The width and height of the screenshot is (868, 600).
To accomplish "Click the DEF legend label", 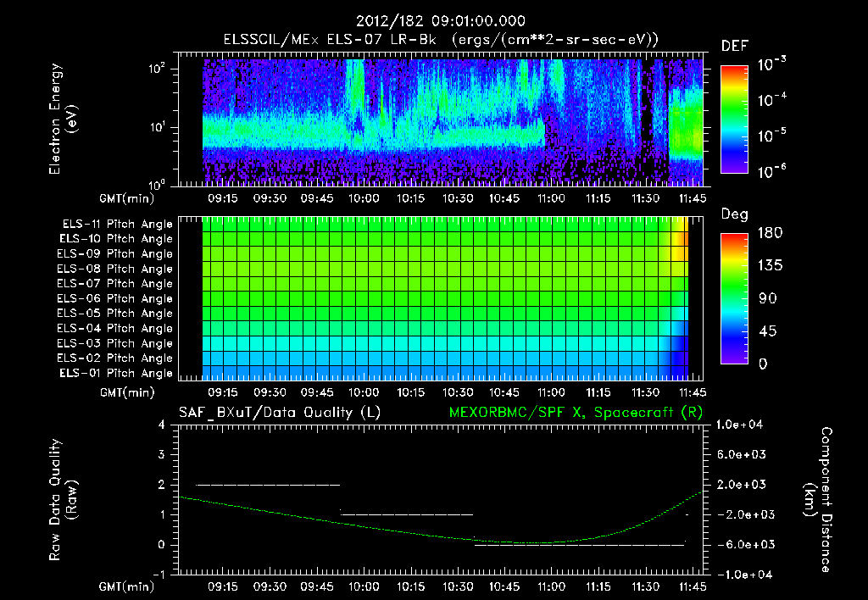I will click(735, 46).
